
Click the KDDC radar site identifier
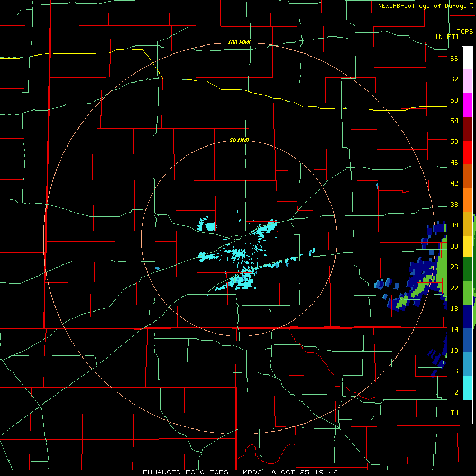pos(254,472)
